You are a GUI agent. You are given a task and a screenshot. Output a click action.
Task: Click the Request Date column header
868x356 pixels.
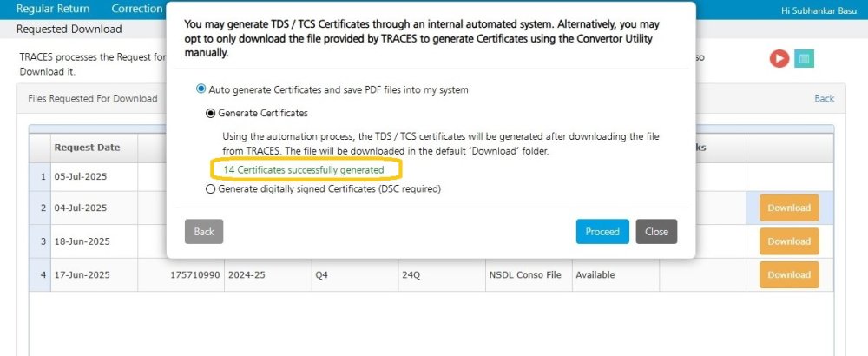click(x=87, y=148)
